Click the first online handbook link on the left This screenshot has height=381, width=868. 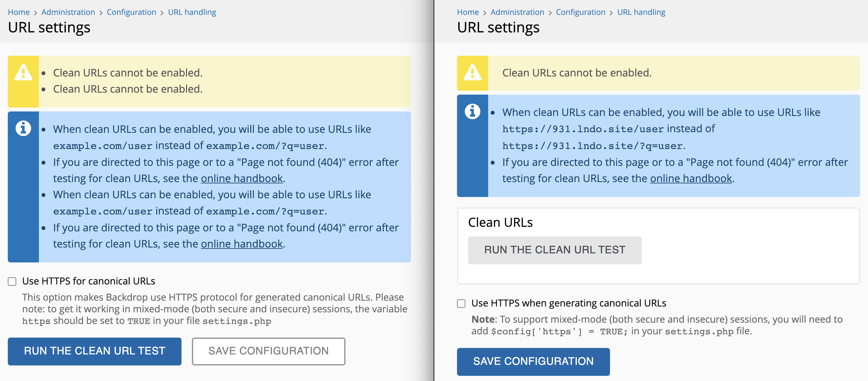(x=242, y=178)
